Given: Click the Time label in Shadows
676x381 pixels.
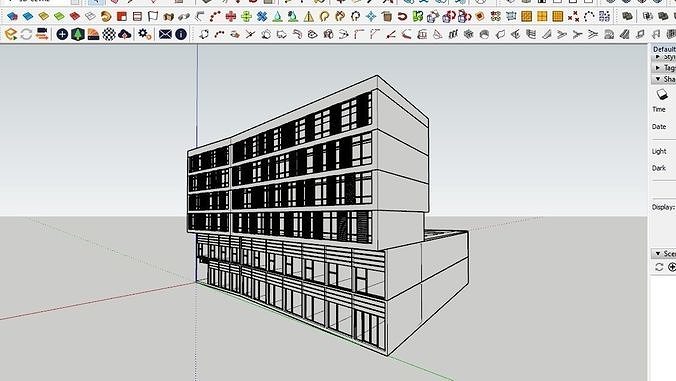Looking at the screenshot, I should point(659,109).
